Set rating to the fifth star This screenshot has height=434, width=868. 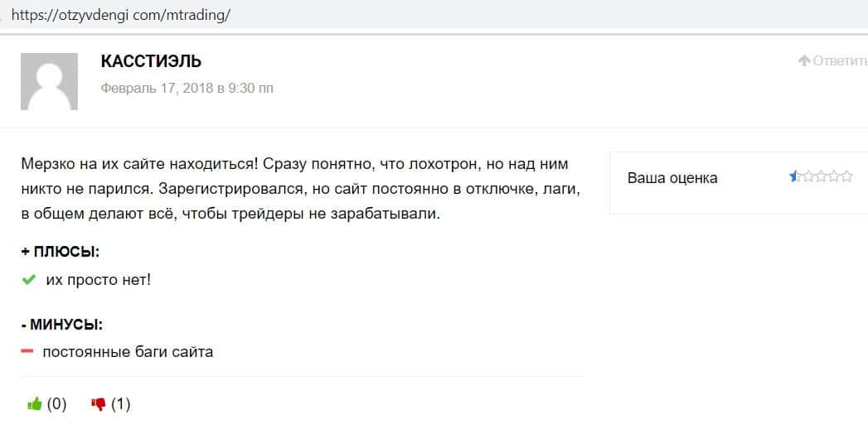(846, 176)
